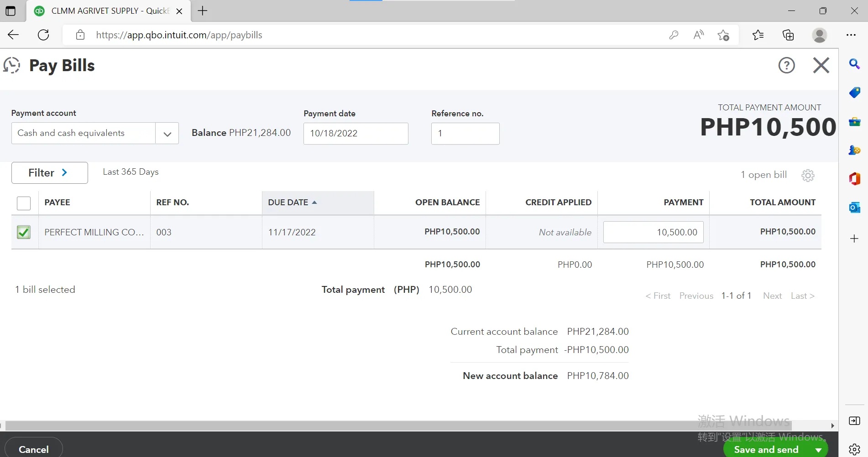Screen dimensions: 868x457
Task: Click the 1 open bill label
Action: click(763, 175)
